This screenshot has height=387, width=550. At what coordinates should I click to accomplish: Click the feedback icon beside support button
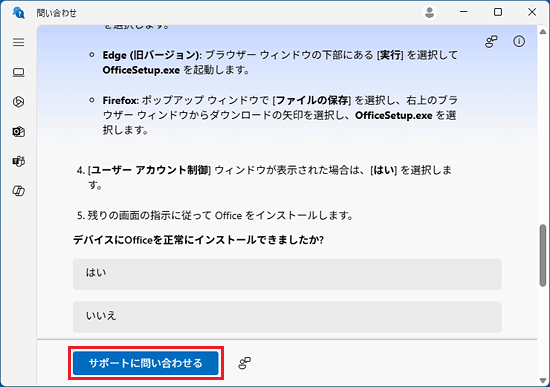[244, 363]
